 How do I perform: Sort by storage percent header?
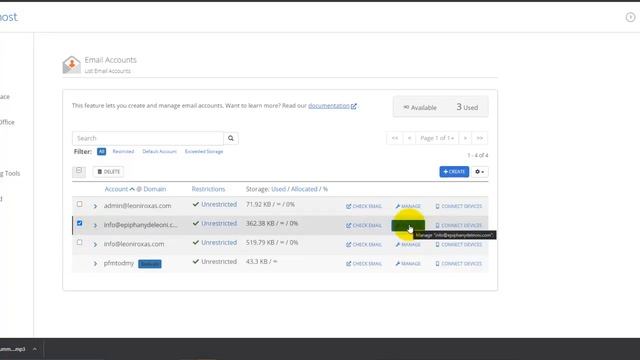pos(325,189)
